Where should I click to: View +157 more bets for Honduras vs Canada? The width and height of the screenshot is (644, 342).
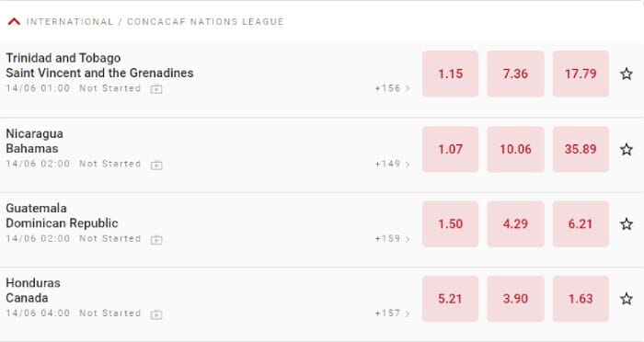pyautogui.click(x=392, y=313)
